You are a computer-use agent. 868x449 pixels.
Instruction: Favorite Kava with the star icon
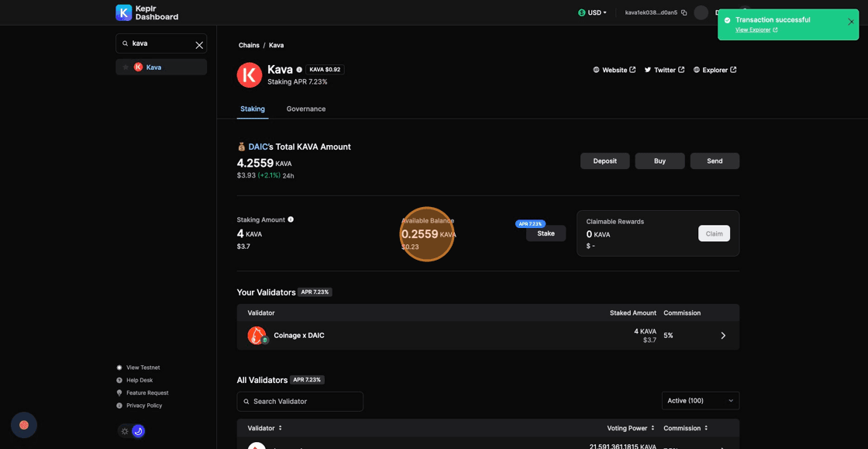pyautogui.click(x=126, y=67)
